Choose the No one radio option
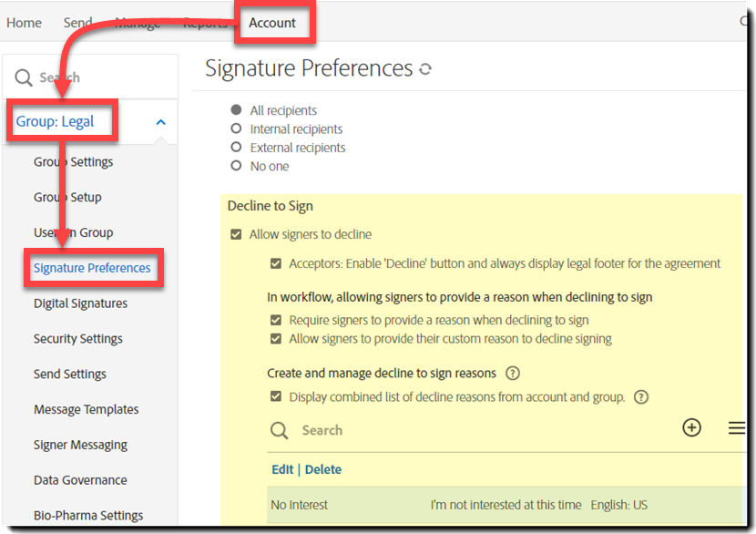This screenshot has width=756, height=534. 237,166
